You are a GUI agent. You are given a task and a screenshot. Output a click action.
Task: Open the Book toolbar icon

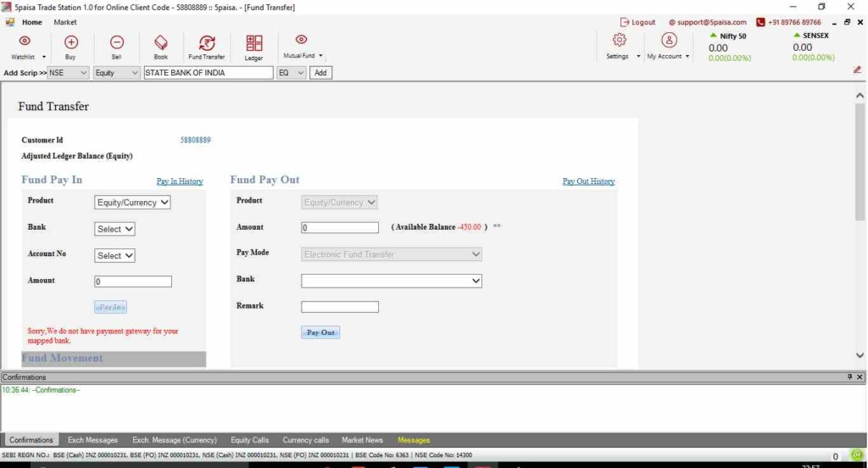click(x=161, y=42)
